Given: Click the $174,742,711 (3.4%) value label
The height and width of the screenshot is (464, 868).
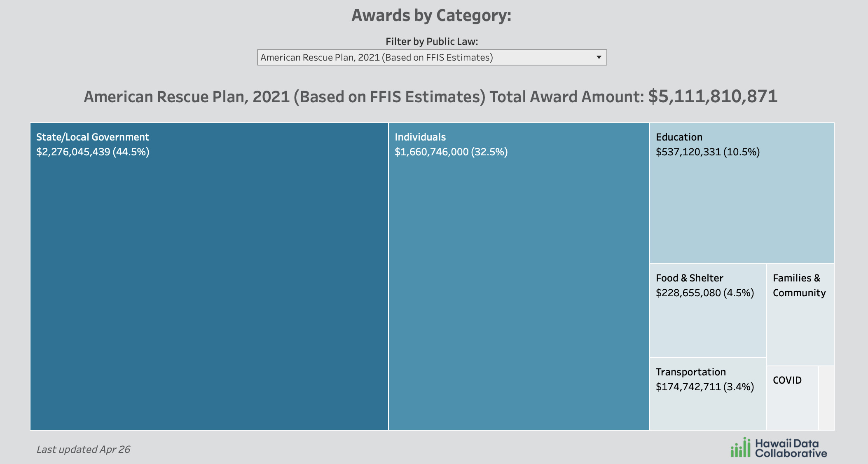Looking at the screenshot, I should click(704, 387).
